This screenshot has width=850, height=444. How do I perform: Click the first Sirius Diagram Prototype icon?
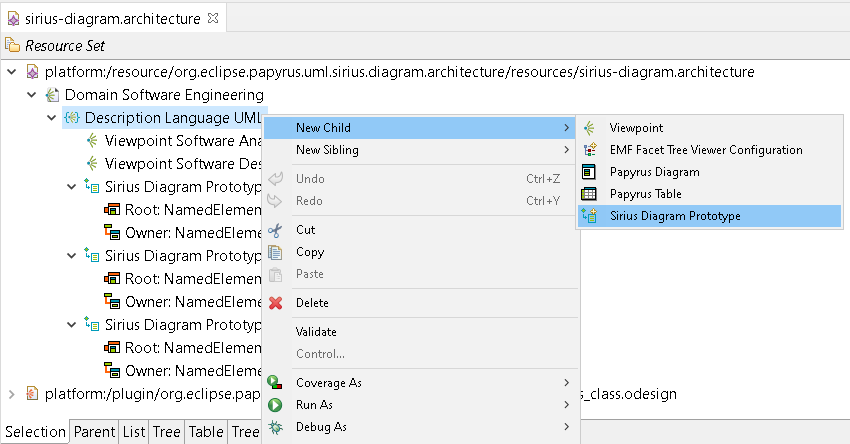(x=92, y=186)
